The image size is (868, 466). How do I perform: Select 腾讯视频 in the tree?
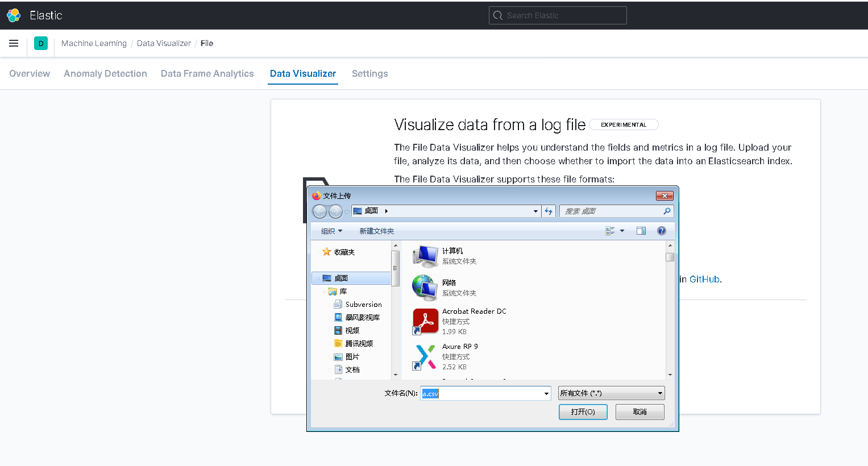359,343
